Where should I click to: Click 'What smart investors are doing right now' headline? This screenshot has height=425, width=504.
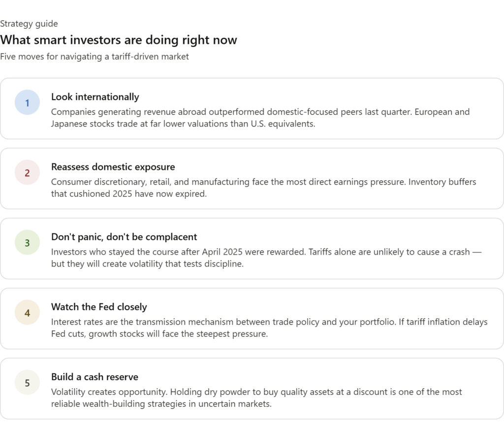[x=119, y=39]
